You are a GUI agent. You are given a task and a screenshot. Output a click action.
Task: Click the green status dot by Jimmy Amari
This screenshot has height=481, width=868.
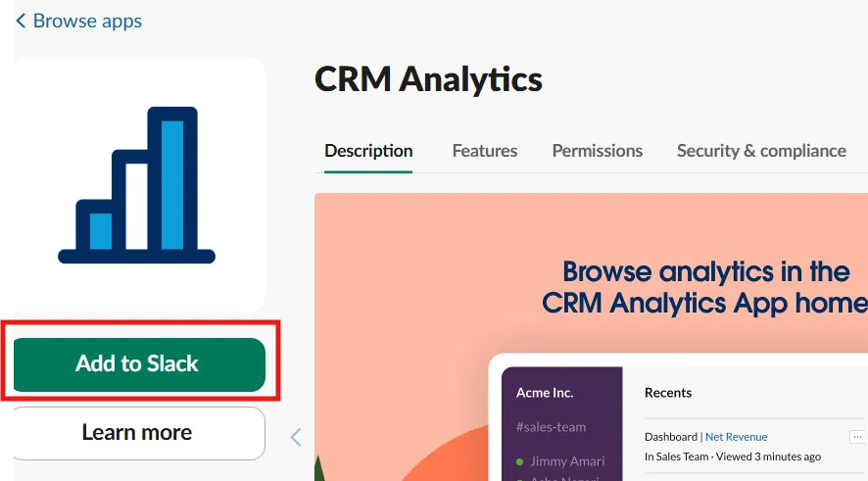coord(519,461)
